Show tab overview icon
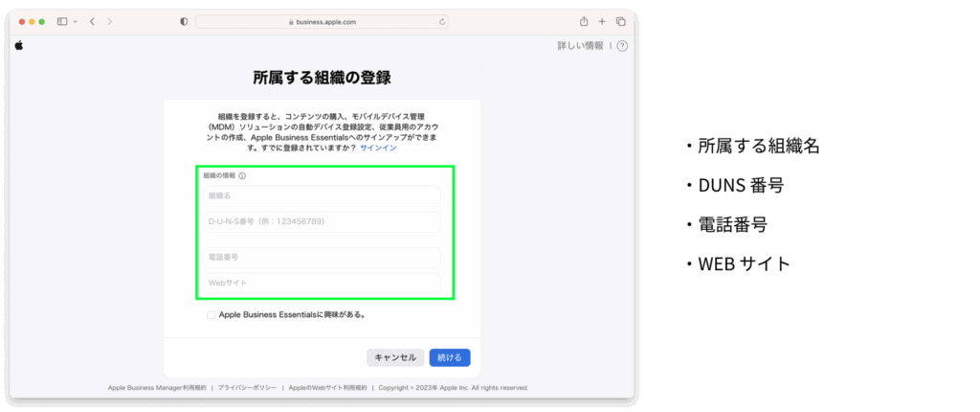980x412 pixels. 620,21
